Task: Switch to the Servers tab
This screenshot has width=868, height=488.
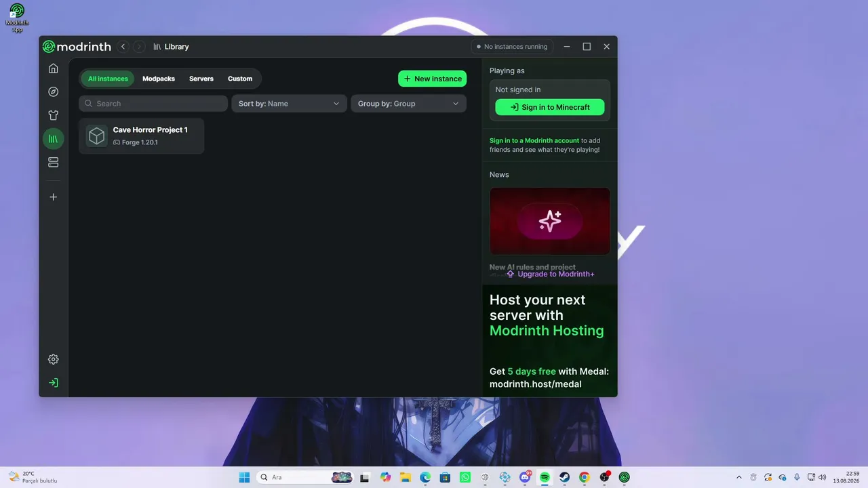Action: 201,79
